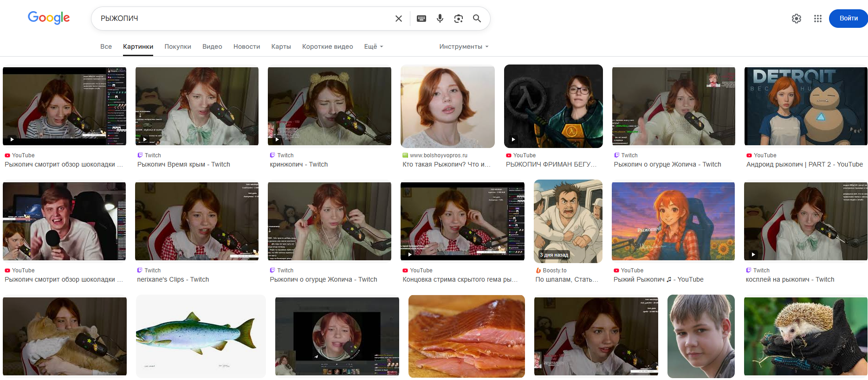Click play icon on 'Рыжопич Время крым' thumbnail

pos(144,139)
